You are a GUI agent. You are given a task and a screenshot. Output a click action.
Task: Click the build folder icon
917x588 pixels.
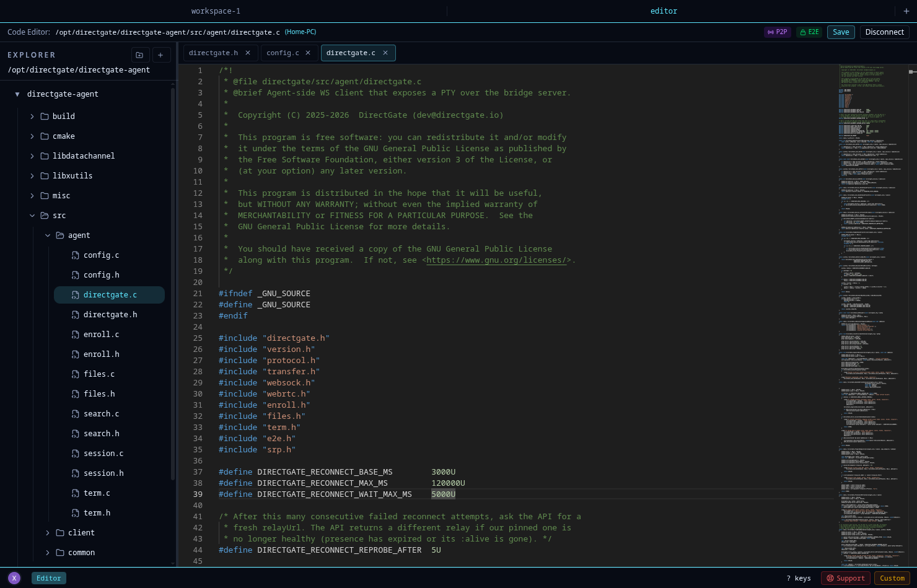45,116
